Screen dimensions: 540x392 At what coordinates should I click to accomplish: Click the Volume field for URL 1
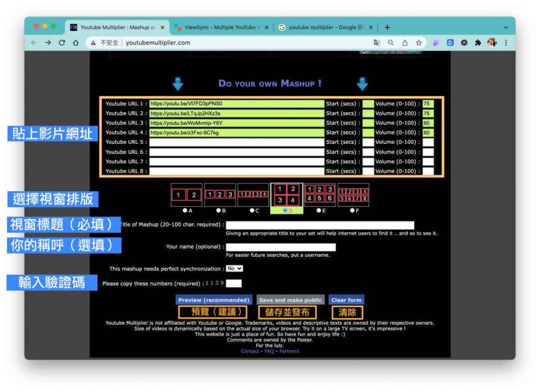tap(428, 104)
